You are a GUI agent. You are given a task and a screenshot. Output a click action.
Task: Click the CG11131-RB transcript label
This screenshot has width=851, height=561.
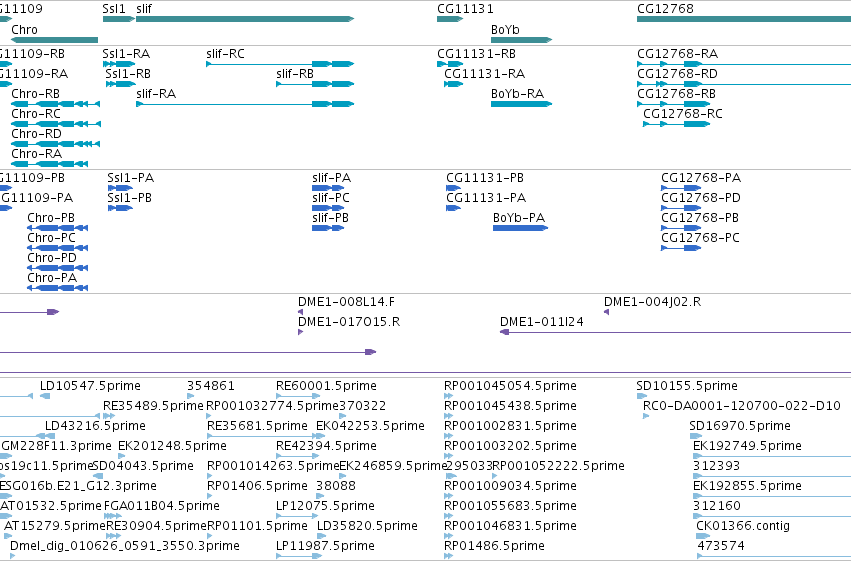477,54
